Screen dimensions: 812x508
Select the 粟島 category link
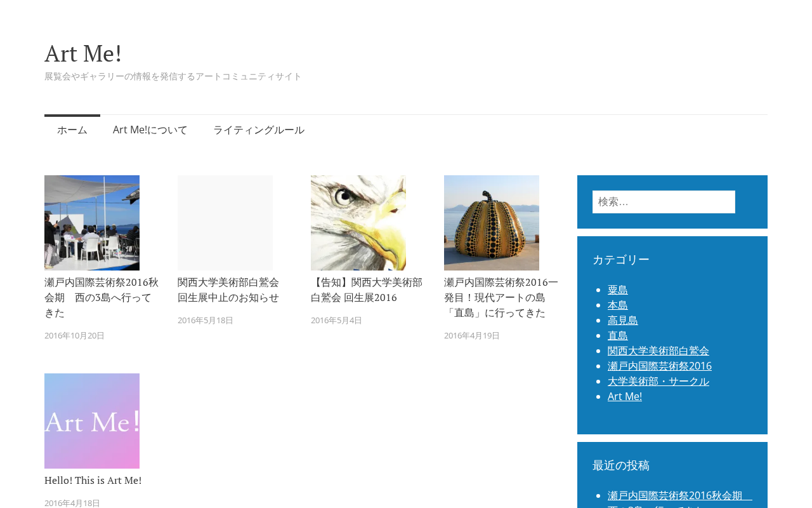point(618,290)
